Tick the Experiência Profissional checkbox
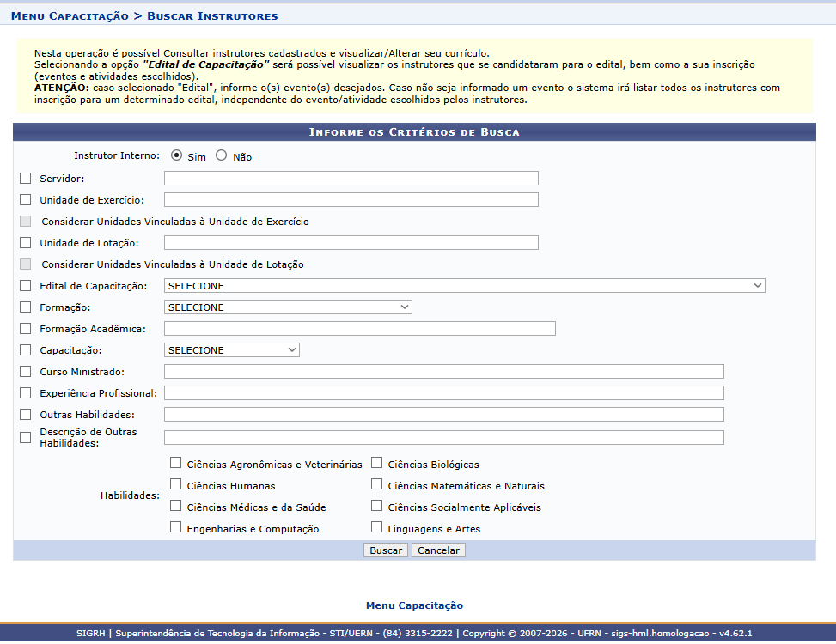This screenshot has height=644, width=836. point(25,392)
